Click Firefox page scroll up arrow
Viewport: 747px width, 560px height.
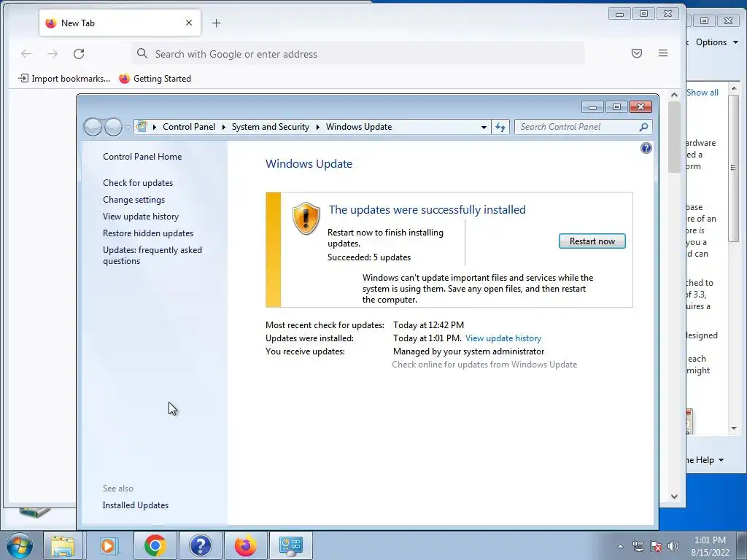(674, 95)
